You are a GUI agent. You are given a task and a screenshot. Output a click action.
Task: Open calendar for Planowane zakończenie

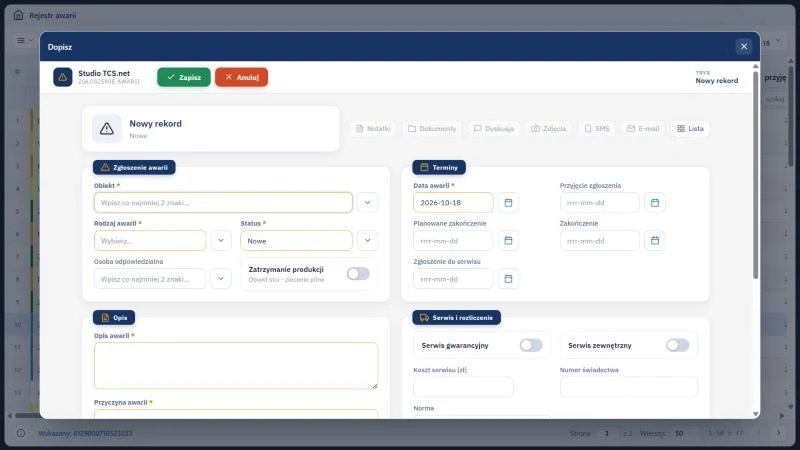(508, 241)
